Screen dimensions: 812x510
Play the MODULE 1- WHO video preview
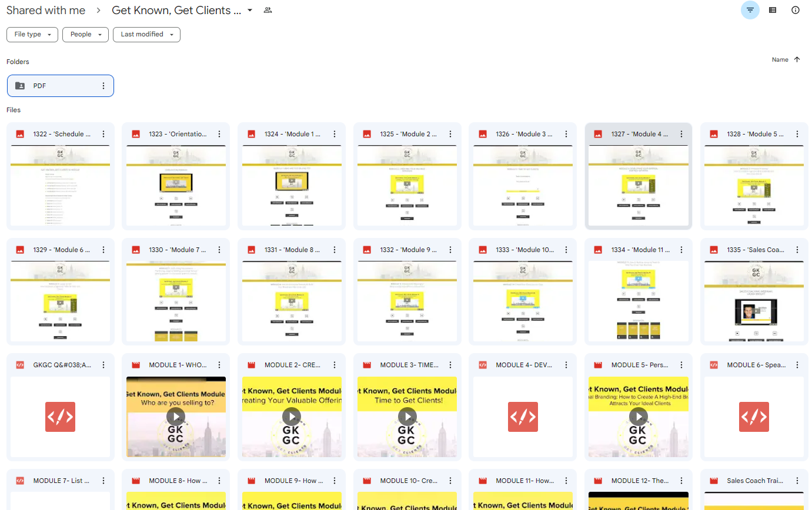(x=176, y=417)
